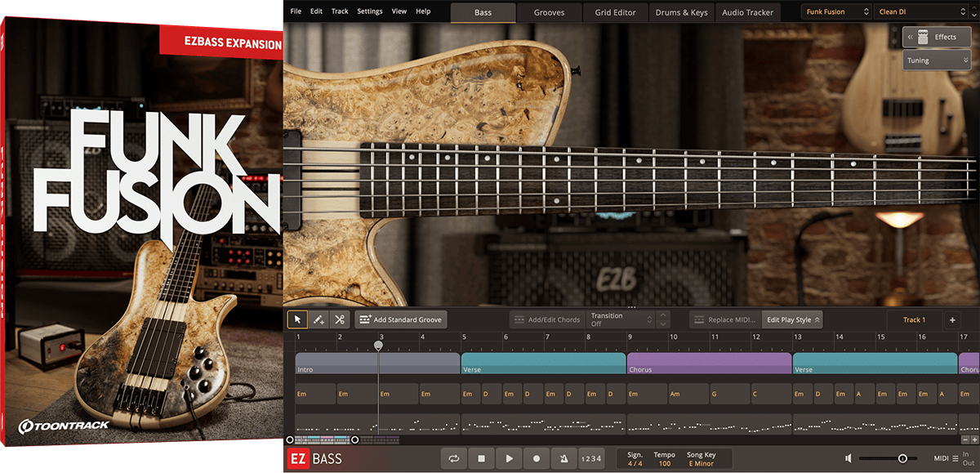Click the Edit Play Style button
The width and height of the screenshot is (980, 473).
791,319
